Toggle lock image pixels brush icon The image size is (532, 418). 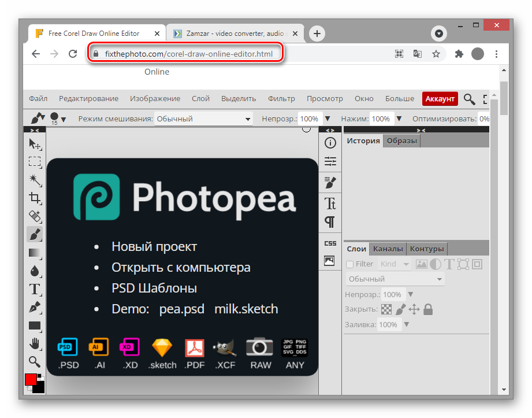pos(401,309)
